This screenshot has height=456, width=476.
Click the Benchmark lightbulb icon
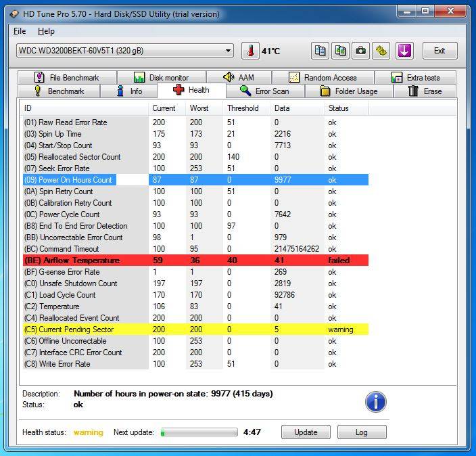point(38,91)
